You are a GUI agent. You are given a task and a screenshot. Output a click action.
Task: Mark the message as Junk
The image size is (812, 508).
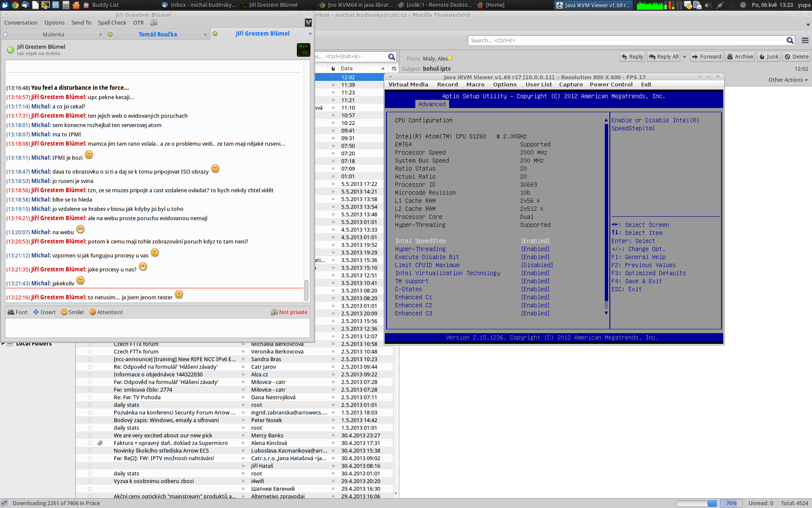tap(768, 56)
